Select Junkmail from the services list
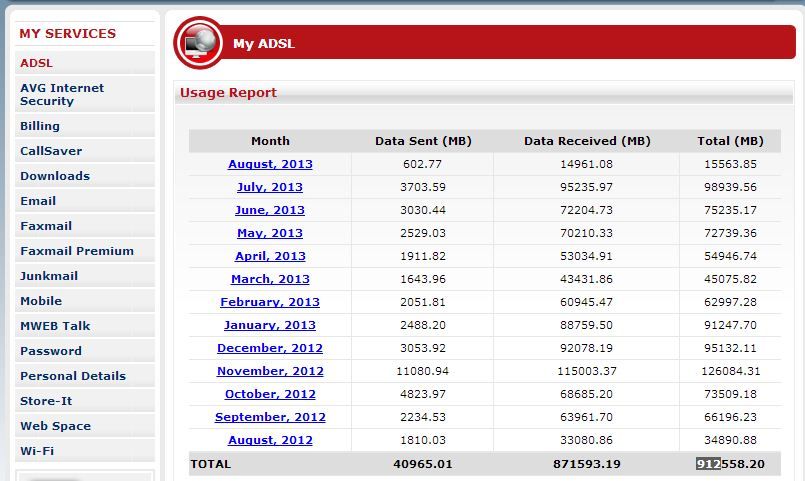 [x=49, y=276]
